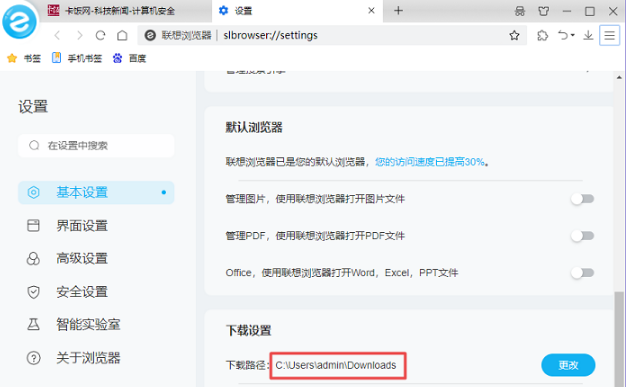
Task: Click 您的访问速度已提高30% link
Action: tap(429, 162)
